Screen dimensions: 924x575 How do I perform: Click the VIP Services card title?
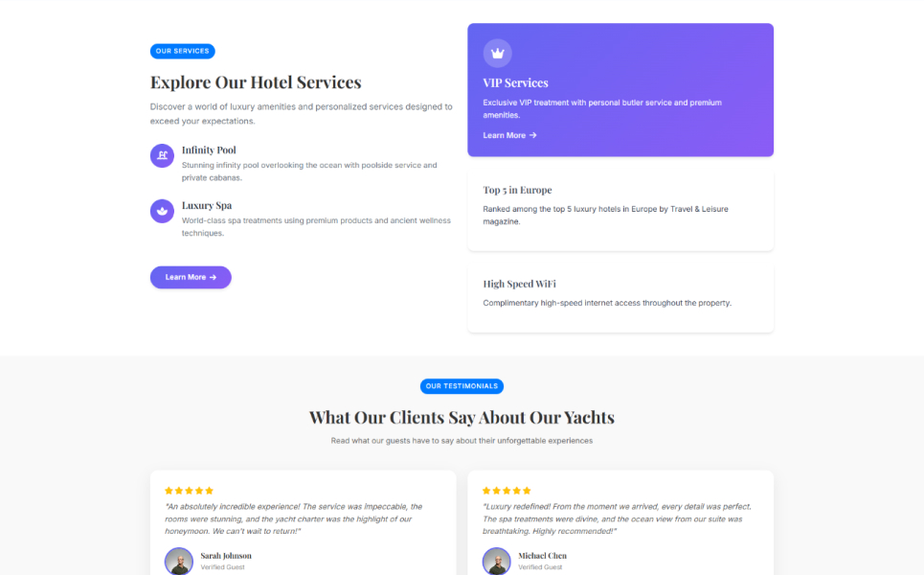(515, 83)
